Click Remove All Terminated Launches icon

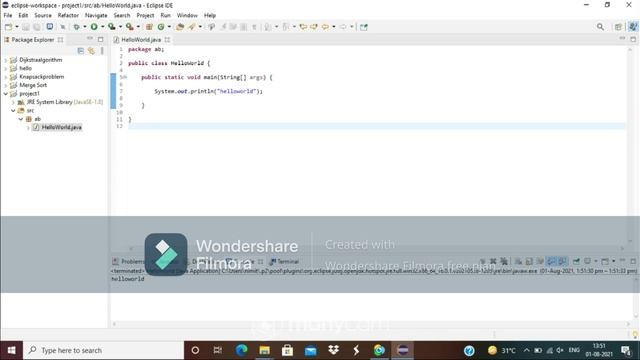pyautogui.click(x=504, y=261)
